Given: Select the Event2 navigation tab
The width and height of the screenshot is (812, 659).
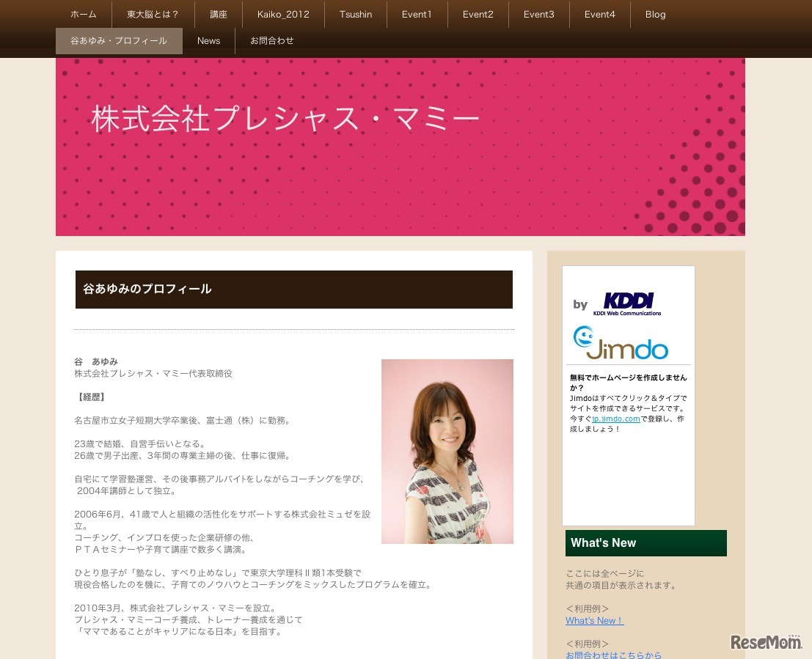Looking at the screenshot, I should click(x=478, y=14).
